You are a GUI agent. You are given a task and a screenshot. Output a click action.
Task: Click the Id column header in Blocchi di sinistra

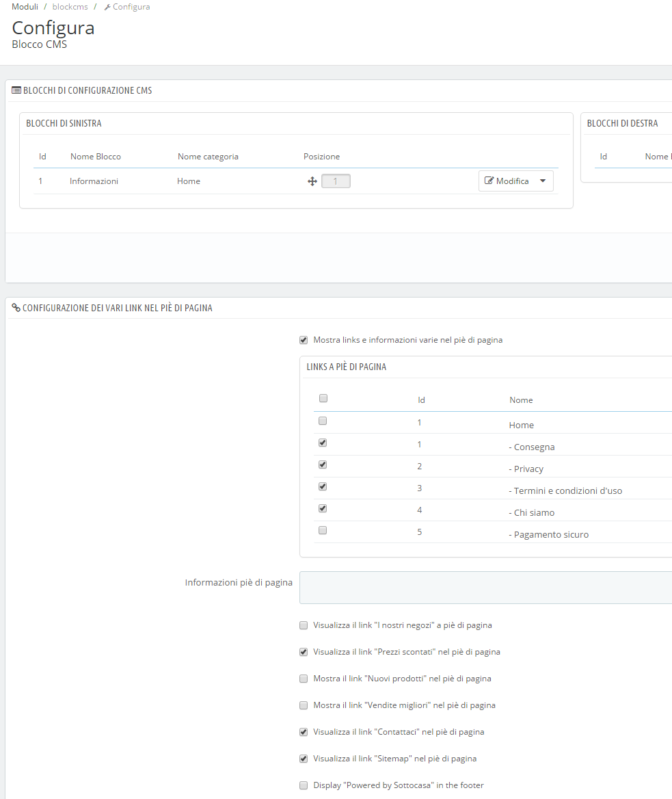tap(43, 157)
